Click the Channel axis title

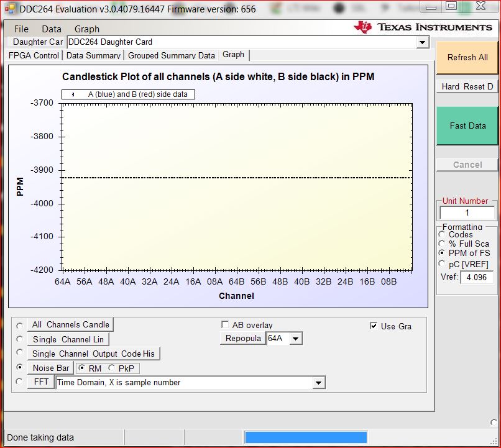[236, 296]
